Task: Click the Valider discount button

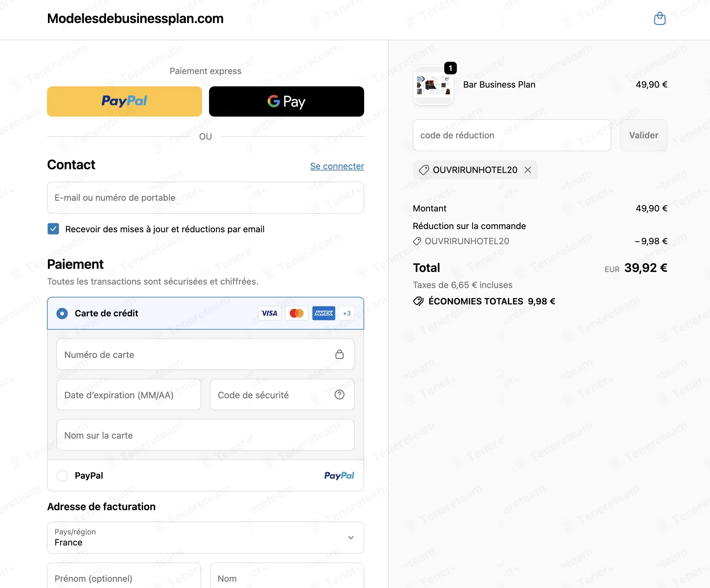Action: point(643,135)
